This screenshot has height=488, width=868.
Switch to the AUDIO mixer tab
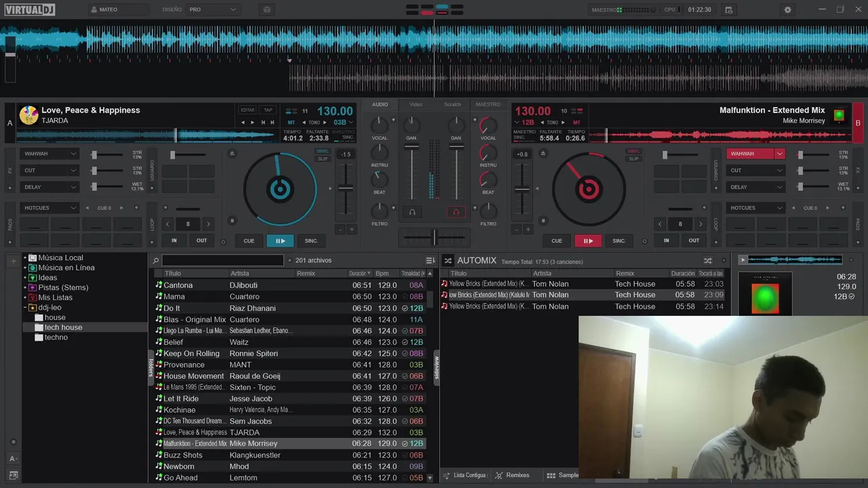[380, 104]
